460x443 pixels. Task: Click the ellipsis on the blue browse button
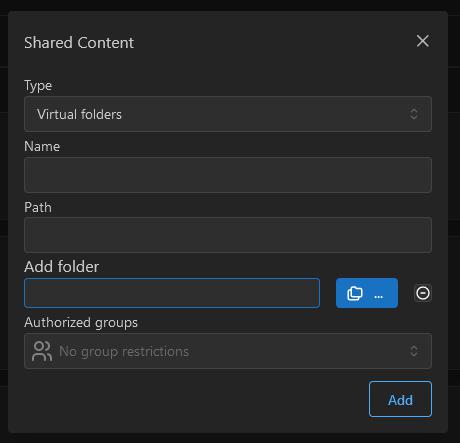[x=379, y=296]
